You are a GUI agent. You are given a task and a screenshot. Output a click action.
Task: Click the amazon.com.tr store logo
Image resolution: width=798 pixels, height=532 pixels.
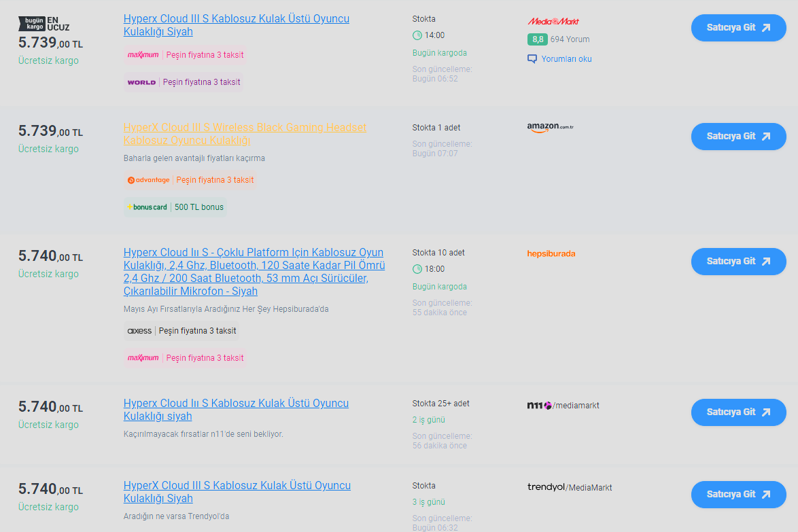pos(550,127)
